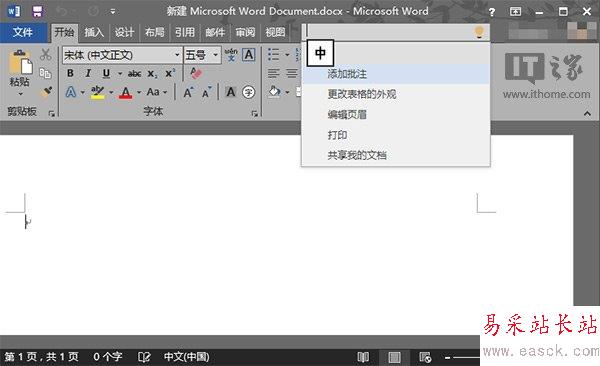This screenshot has height=366, width=600.
Task: Click the 中文(中国) language indicator
Action: tap(186, 357)
